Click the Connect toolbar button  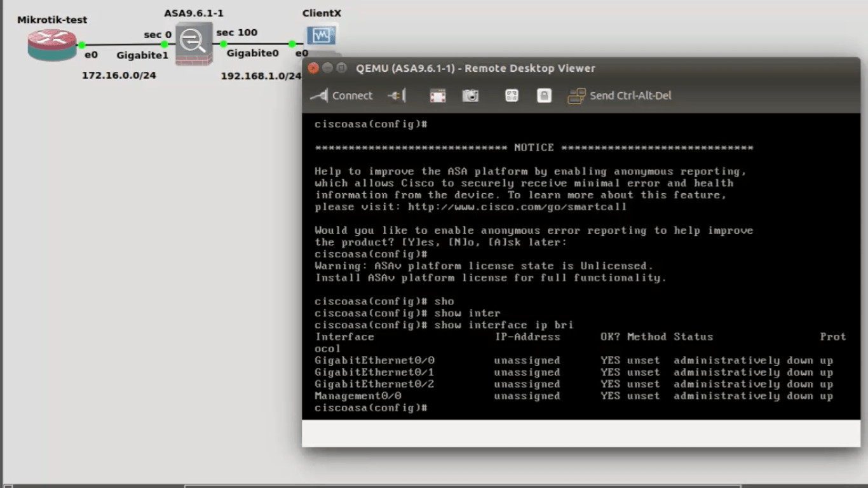pyautogui.click(x=341, y=95)
